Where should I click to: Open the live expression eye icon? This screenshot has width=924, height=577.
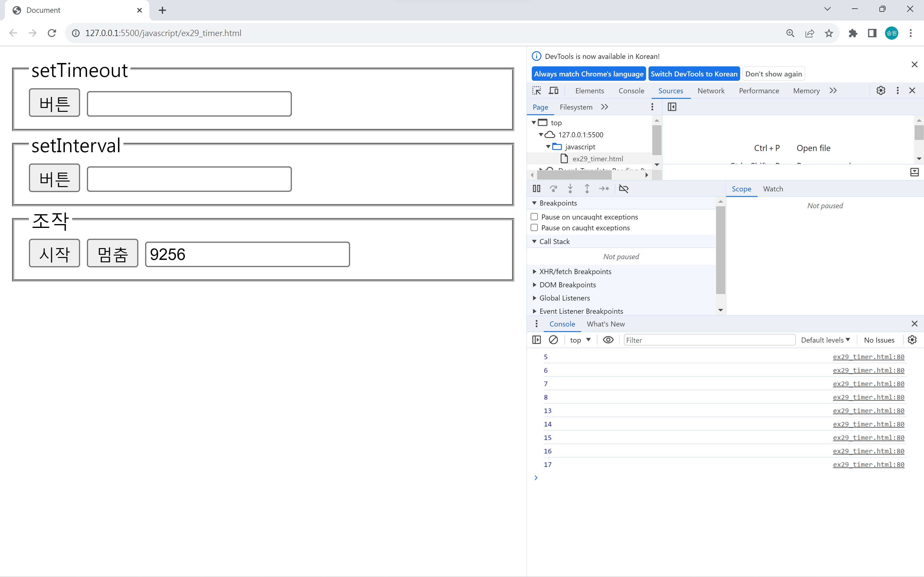(608, 340)
